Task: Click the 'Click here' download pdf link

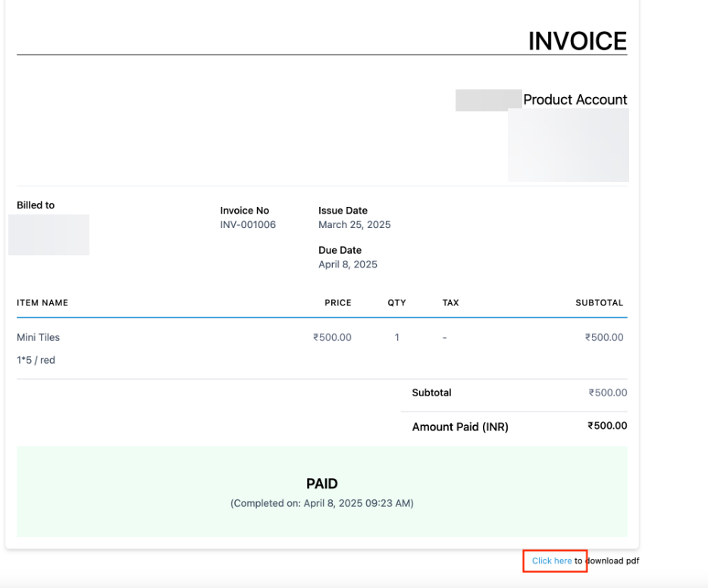Action: 551,561
